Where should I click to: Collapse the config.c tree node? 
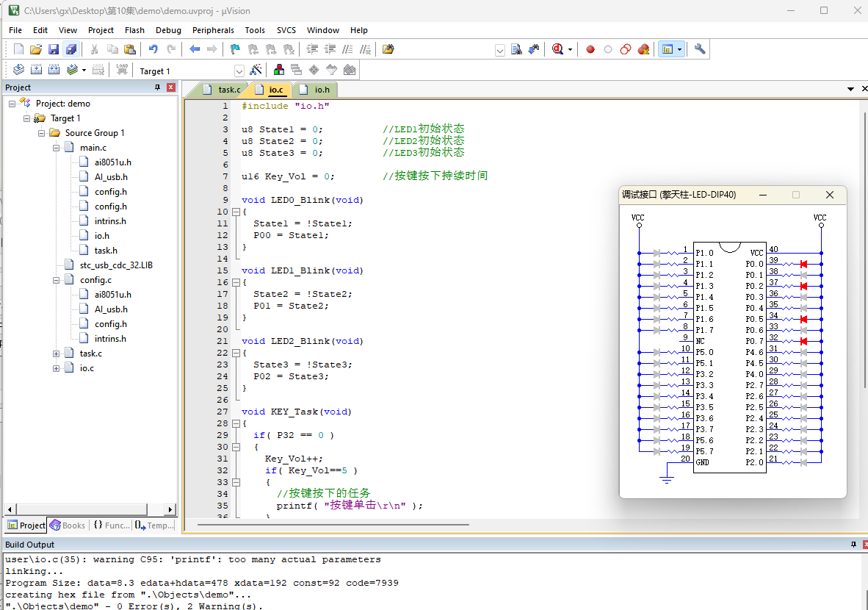pos(56,280)
